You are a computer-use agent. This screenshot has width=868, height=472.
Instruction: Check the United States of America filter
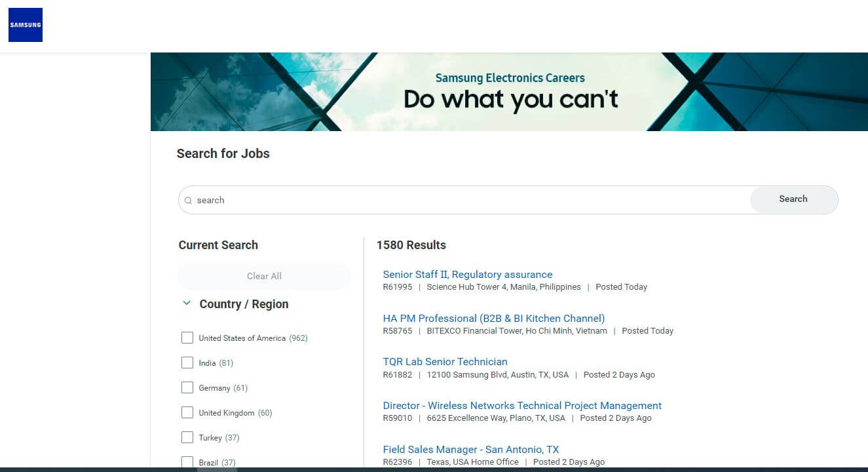pyautogui.click(x=187, y=338)
